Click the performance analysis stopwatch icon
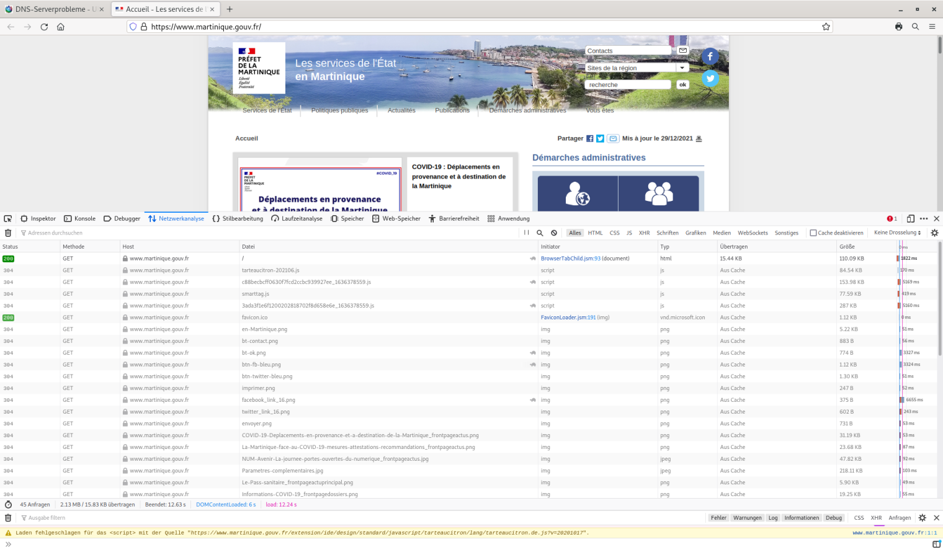Viewport: 943px width, 560px height. click(8, 505)
